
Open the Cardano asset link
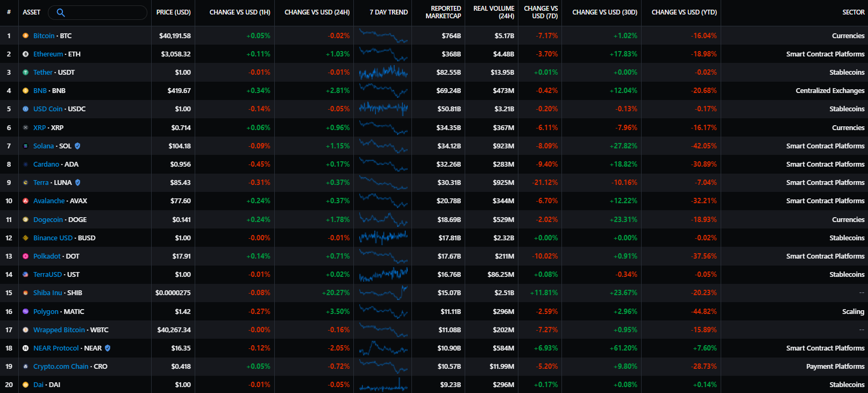(46, 165)
